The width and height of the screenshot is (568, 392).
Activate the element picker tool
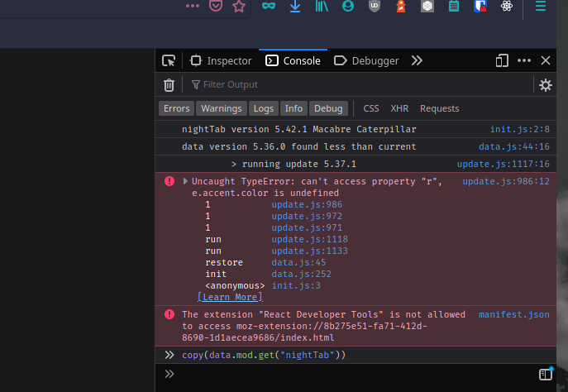[169, 60]
